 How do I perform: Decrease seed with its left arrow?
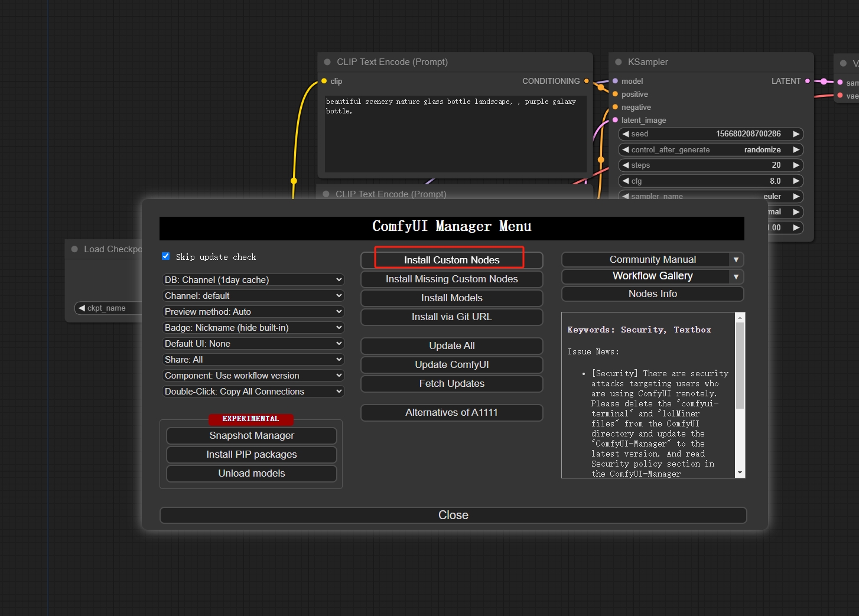pyautogui.click(x=626, y=134)
